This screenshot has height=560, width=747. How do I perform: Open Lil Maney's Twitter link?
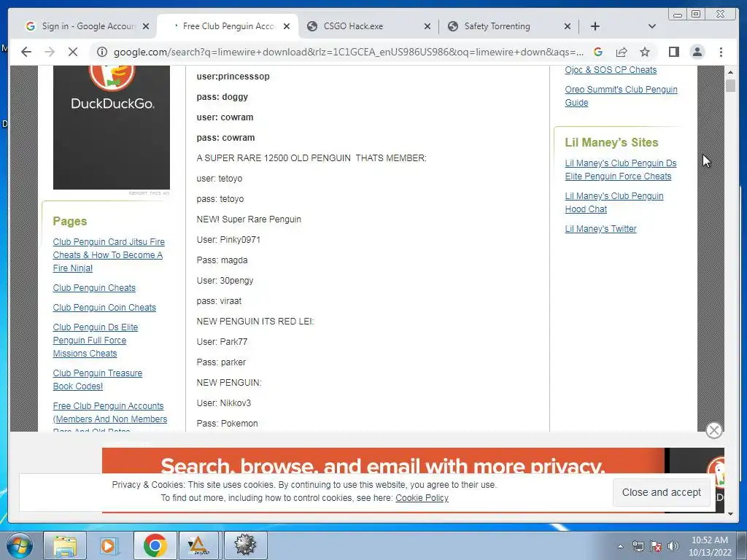pyautogui.click(x=601, y=228)
